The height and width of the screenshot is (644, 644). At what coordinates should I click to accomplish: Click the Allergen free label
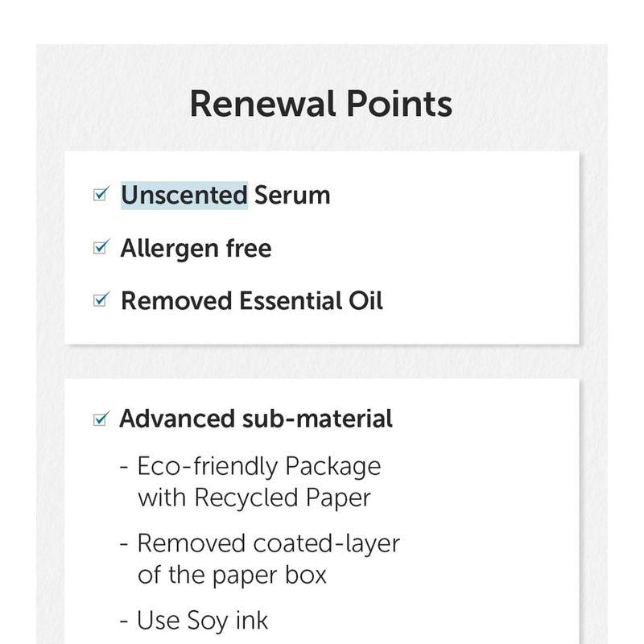196,248
